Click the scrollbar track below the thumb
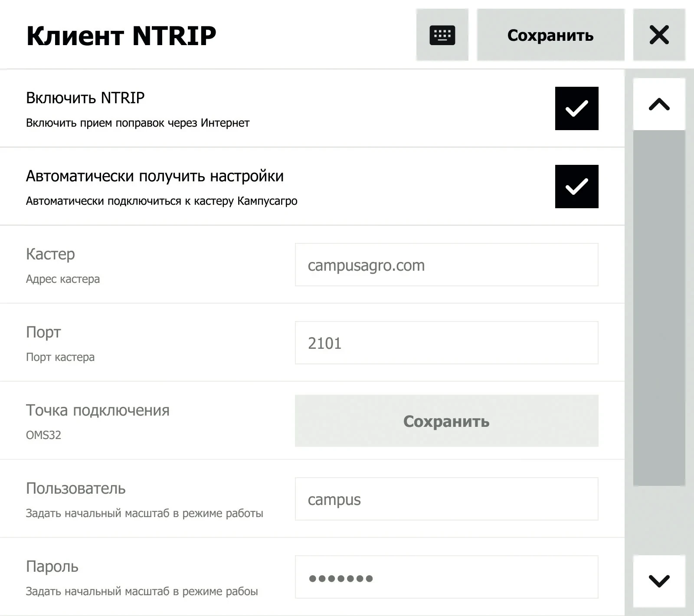Image resolution: width=694 pixels, height=616 pixels. pos(659,521)
